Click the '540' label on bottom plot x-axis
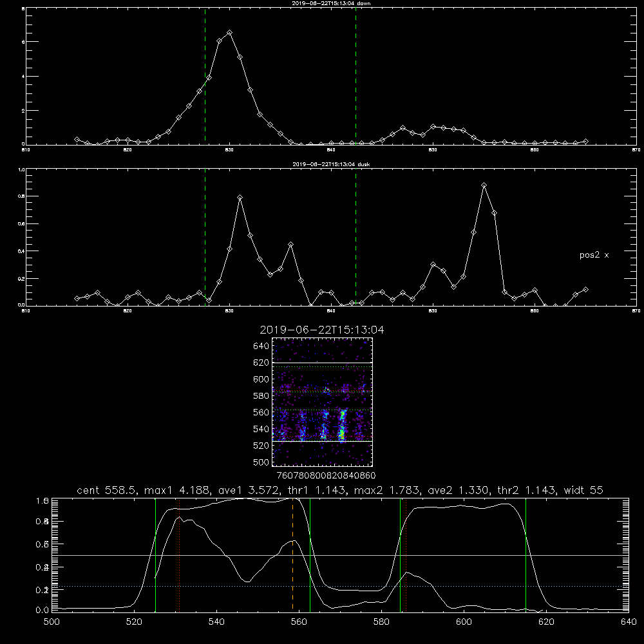 (216, 621)
